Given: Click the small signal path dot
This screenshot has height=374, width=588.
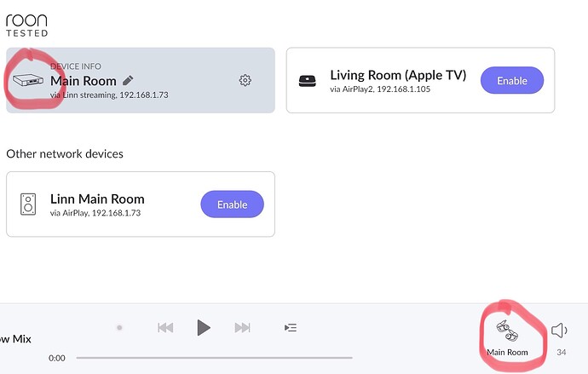Looking at the screenshot, I should (119, 328).
